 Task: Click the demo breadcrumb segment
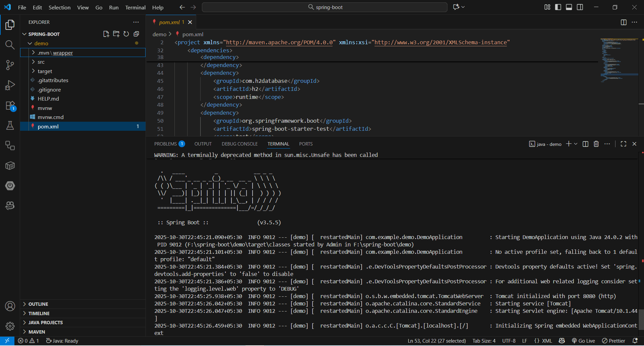coord(159,34)
